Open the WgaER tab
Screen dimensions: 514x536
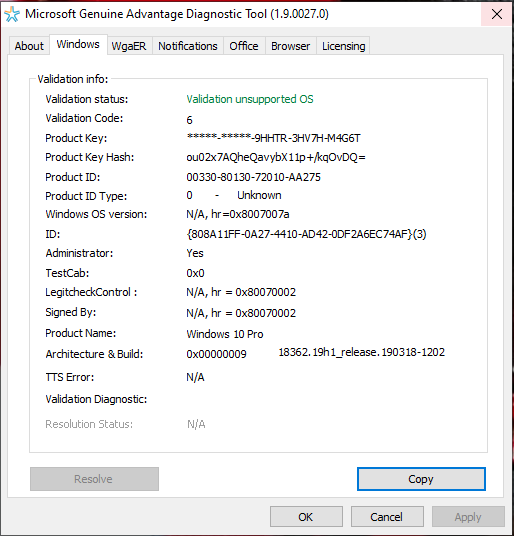pos(129,46)
